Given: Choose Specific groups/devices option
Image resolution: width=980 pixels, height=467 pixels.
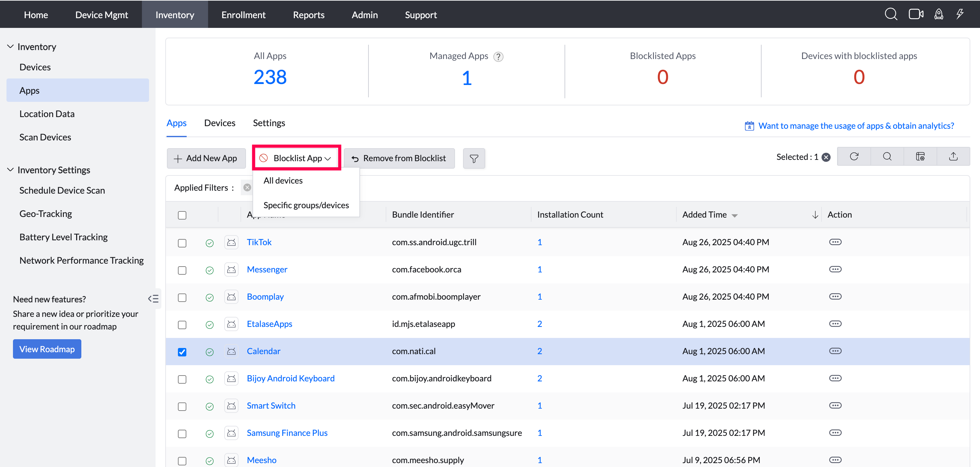Looking at the screenshot, I should (306, 205).
